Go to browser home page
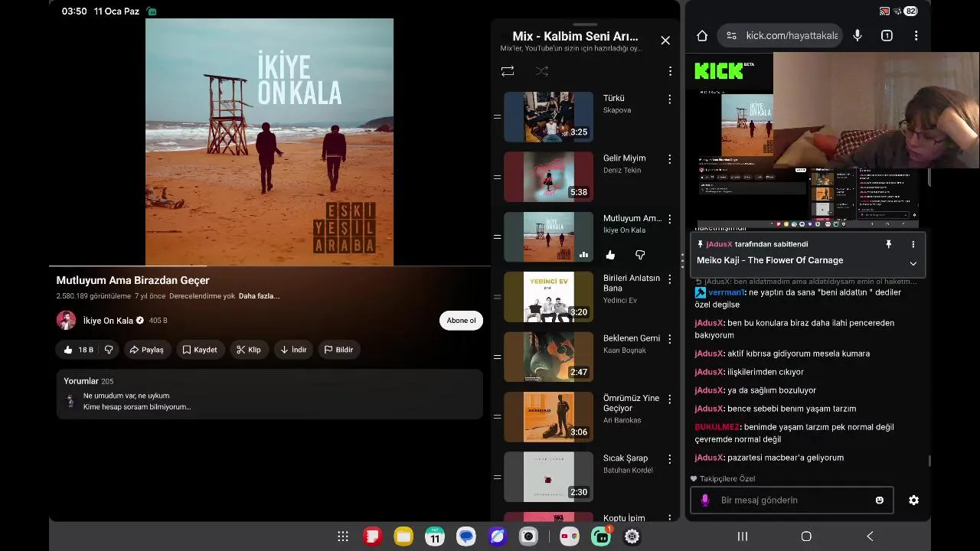This screenshot has width=980, height=551. [x=702, y=36]
